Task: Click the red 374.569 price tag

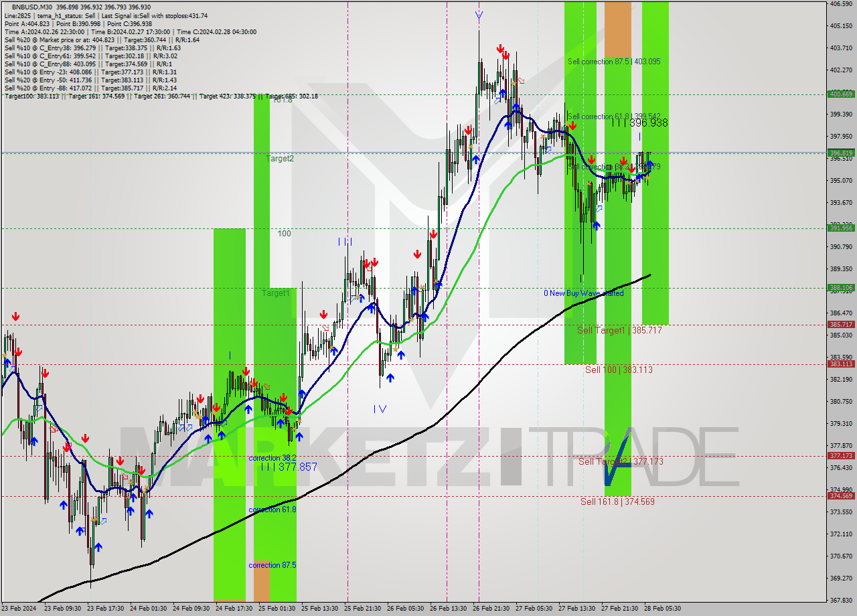Action: pos(841,496)
